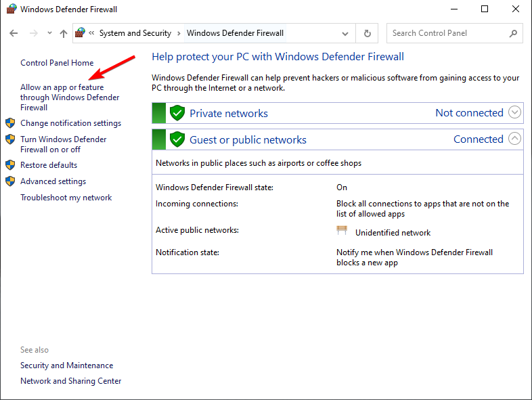Focus the Search Control Panel field

pyautogui.click(x=455, y=33)
